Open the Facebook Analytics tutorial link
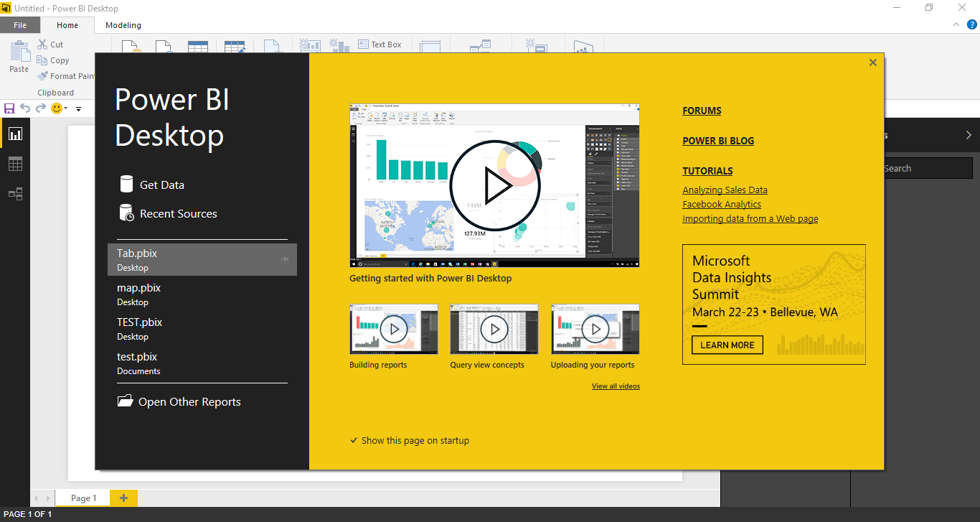 pyautogui.click(x=722, y=204)
